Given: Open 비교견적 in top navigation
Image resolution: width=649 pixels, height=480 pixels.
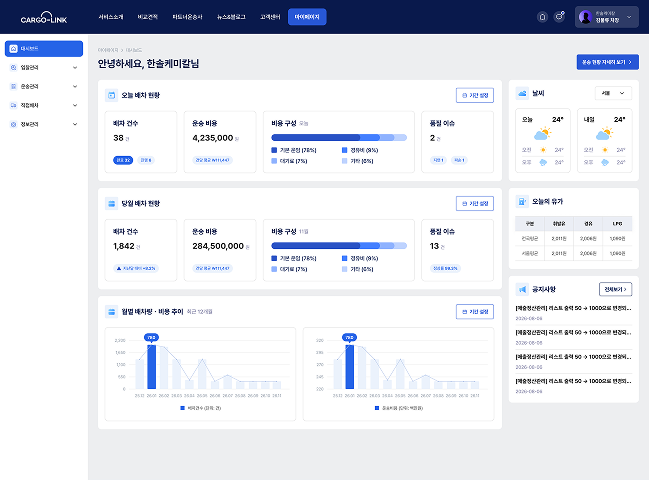Looking at the screenshot, I should tap(147, 17).
